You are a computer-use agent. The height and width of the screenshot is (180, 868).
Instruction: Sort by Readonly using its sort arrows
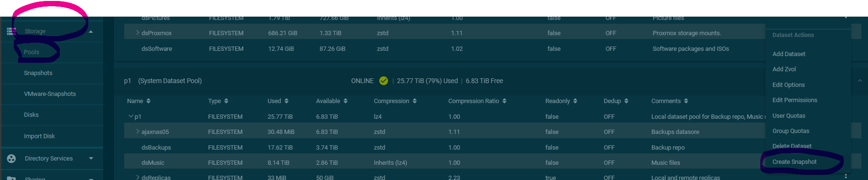[x=575, y=101]
